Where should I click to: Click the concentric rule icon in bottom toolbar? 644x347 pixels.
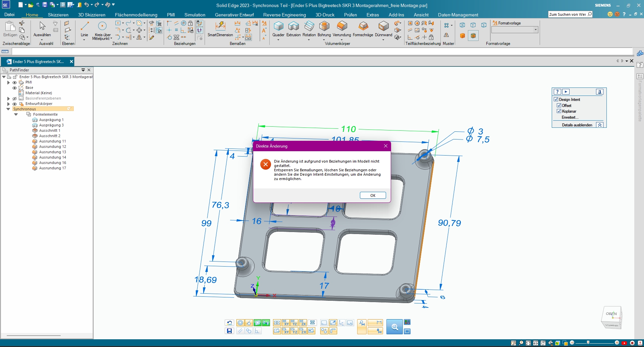(x=240, y=323)
